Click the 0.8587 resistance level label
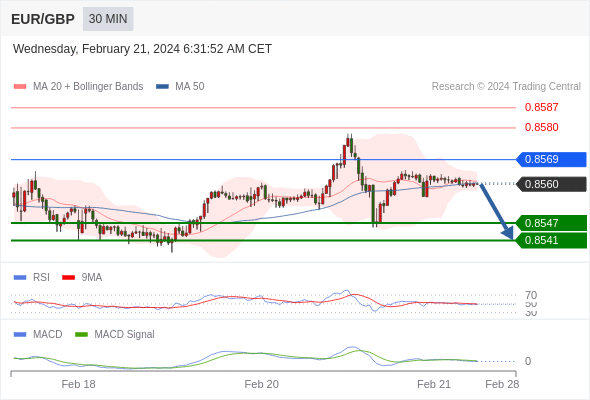 (x=541, y=107)
